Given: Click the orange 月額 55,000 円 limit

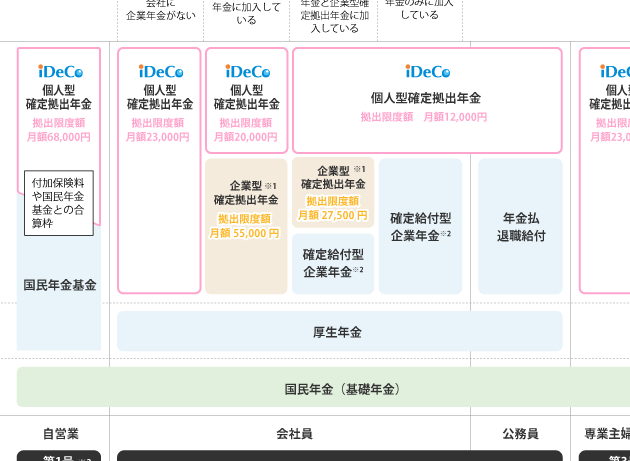Looking at the screenshot, I should click(244, 233).
